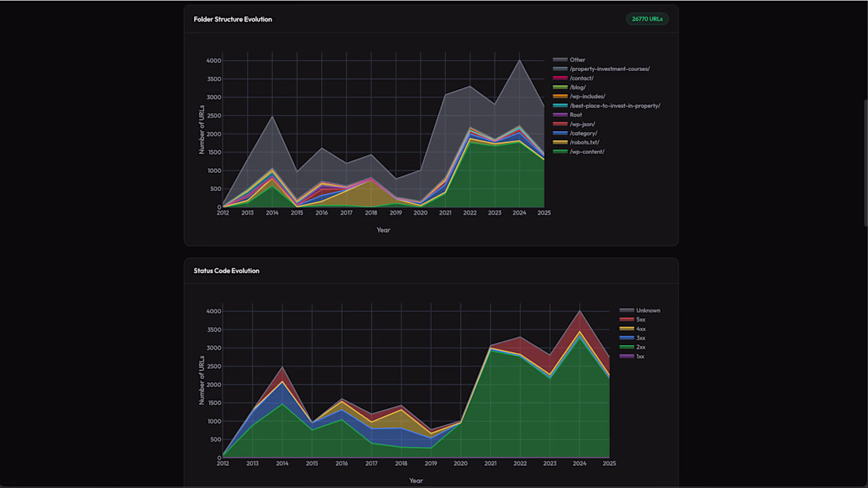Toggle 3xx status legend entry

coord(632,338)
